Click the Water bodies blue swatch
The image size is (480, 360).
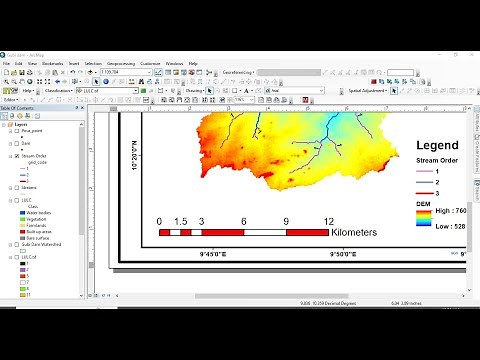tap(23, 213)
